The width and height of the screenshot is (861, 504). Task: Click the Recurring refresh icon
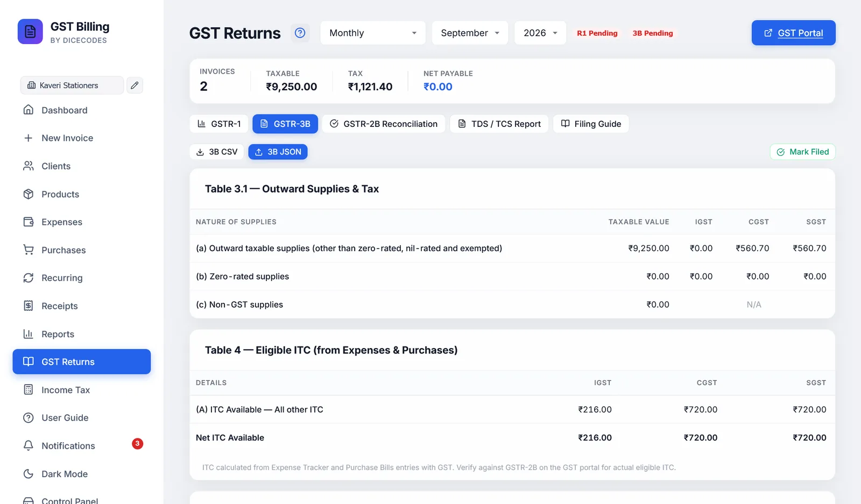[29, 278]
